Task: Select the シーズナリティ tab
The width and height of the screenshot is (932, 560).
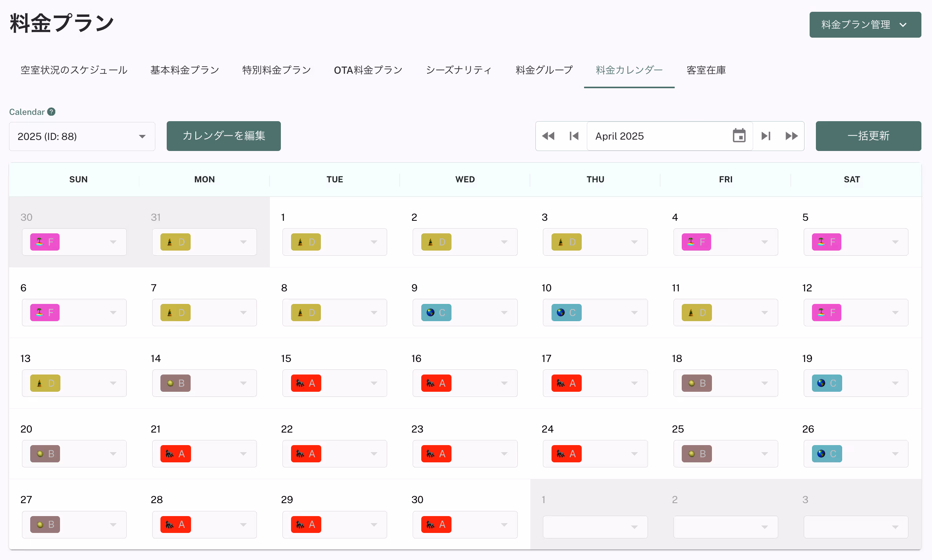Action: 459,70
